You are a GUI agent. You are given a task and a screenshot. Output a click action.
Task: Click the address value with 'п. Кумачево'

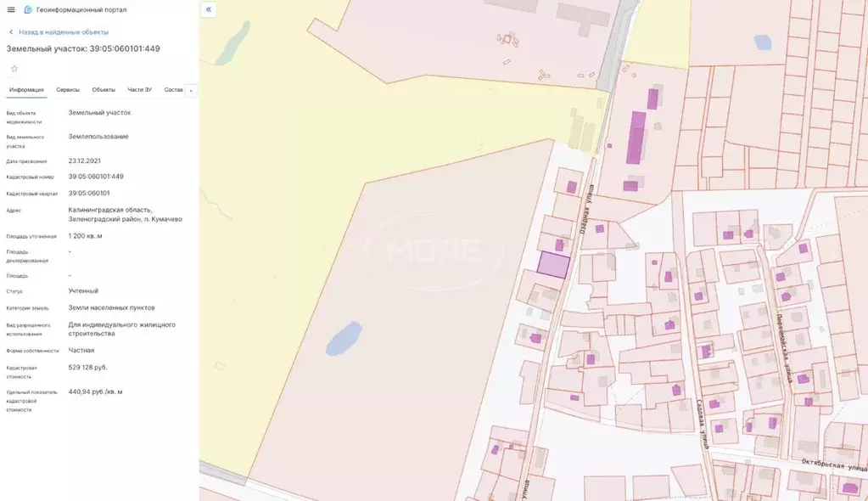click(x=125, y=215)
